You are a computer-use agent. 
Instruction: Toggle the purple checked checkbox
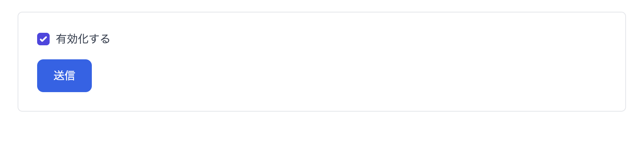(43, 39)
